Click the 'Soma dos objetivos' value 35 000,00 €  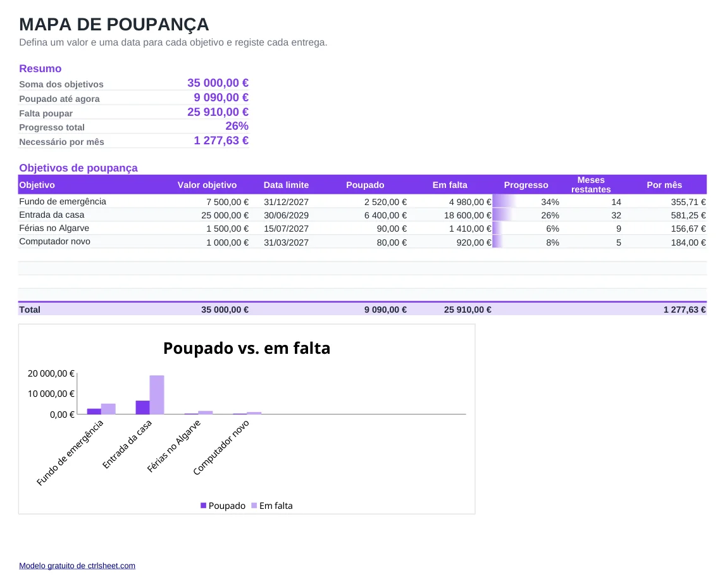click(x=218, y=83)
